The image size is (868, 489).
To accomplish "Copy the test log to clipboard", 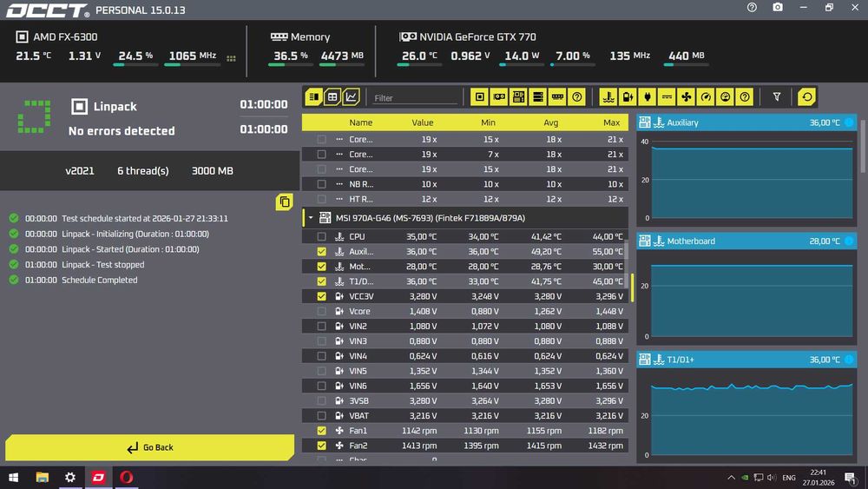I will (285, 202).
